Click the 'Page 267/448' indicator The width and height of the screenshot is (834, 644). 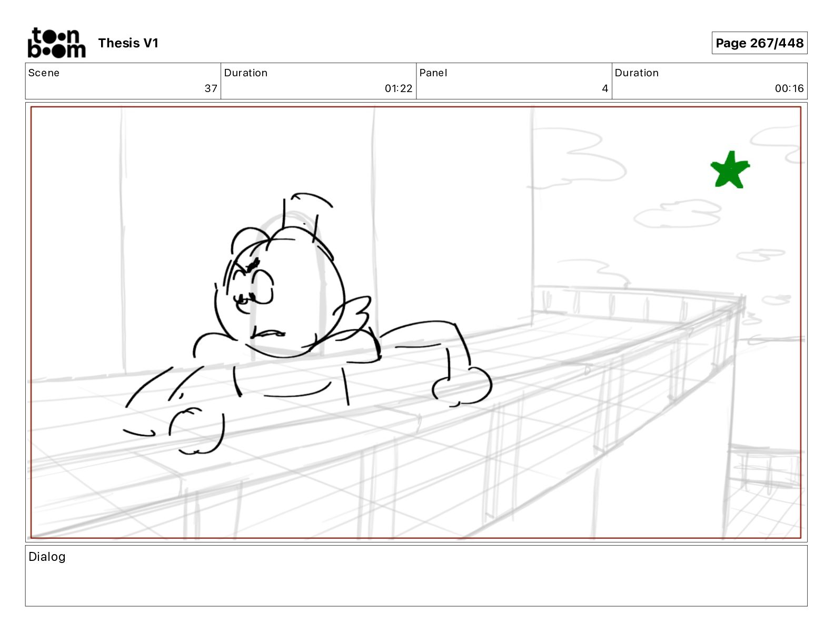[759, 43]
